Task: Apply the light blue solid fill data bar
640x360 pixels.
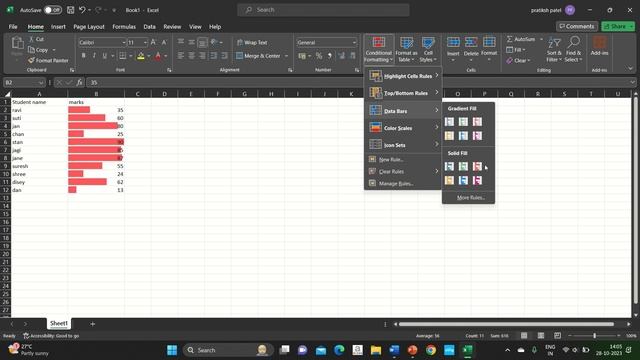Action: point(463,180)
